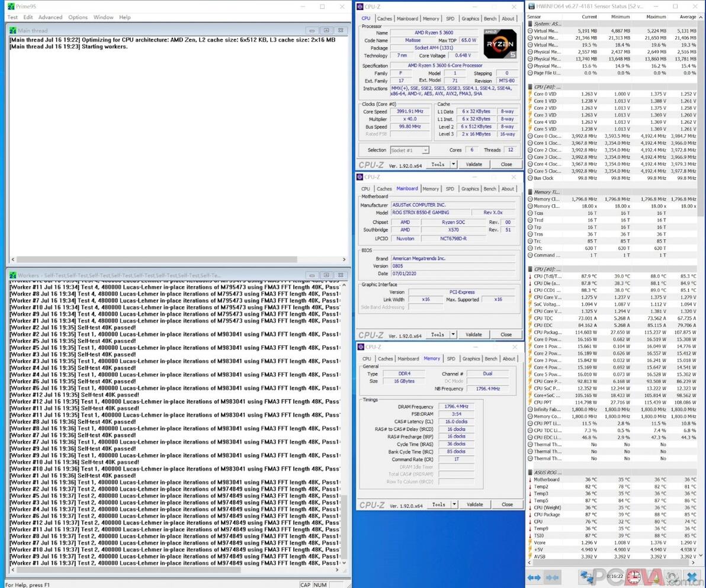
Task: Click Validate in the CPU-Z Processor window
Action: (x=474, y=165)
